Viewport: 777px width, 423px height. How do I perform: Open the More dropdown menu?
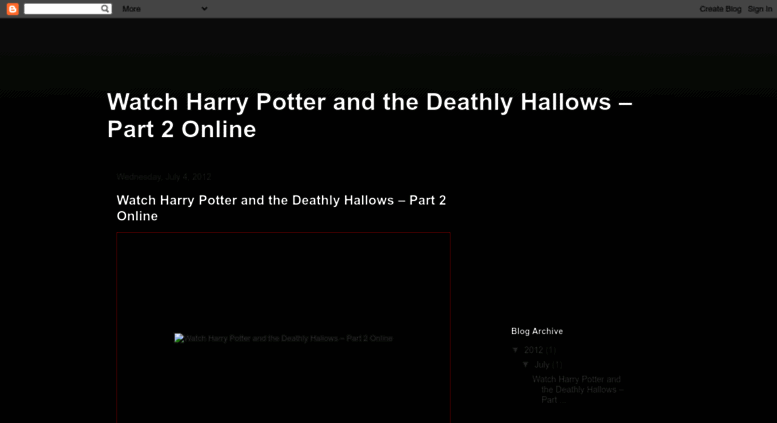pos(165,9)
